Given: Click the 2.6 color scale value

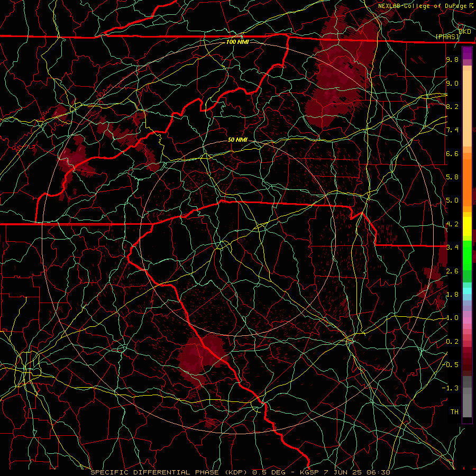Looking at the screenshot, I should (x=452, y=271).
